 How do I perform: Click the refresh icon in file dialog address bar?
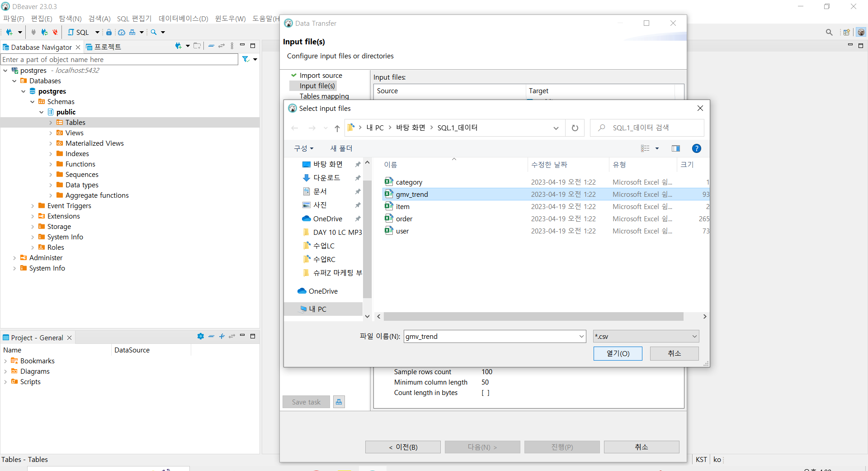click(575, 128)
